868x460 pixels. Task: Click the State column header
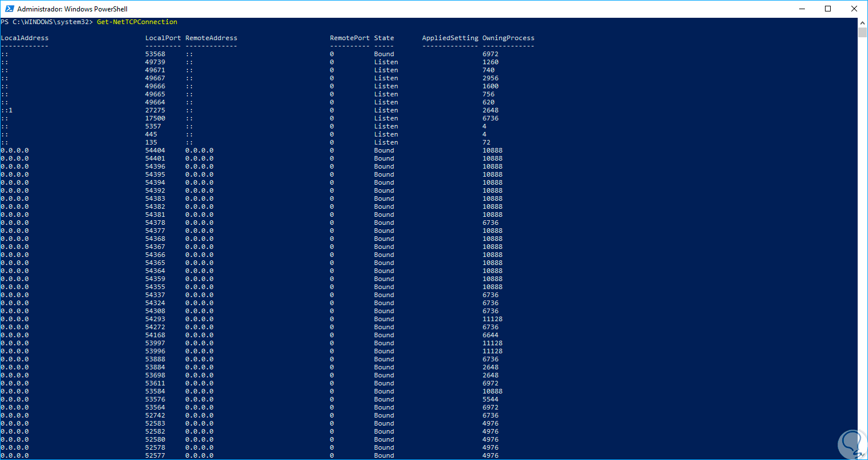pos(384,38)
